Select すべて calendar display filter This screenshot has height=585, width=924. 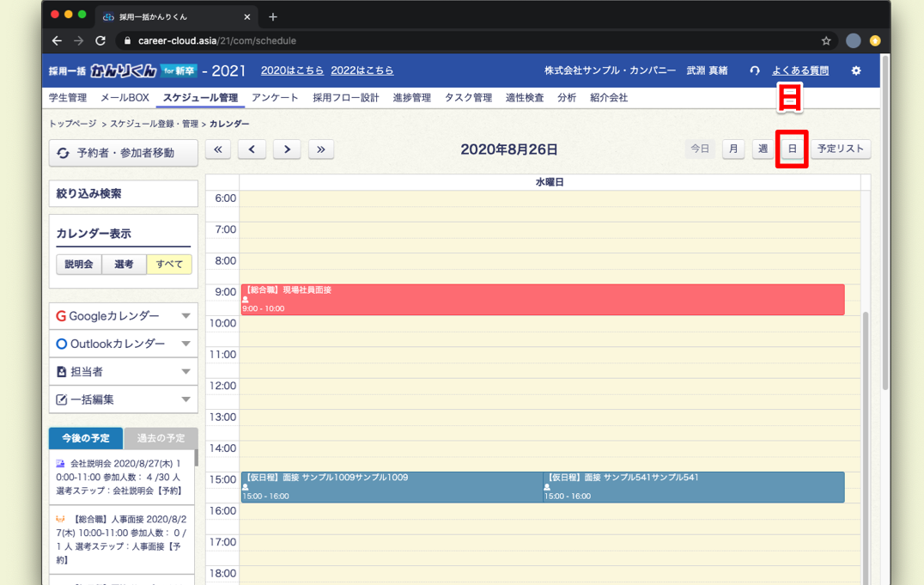169,265
